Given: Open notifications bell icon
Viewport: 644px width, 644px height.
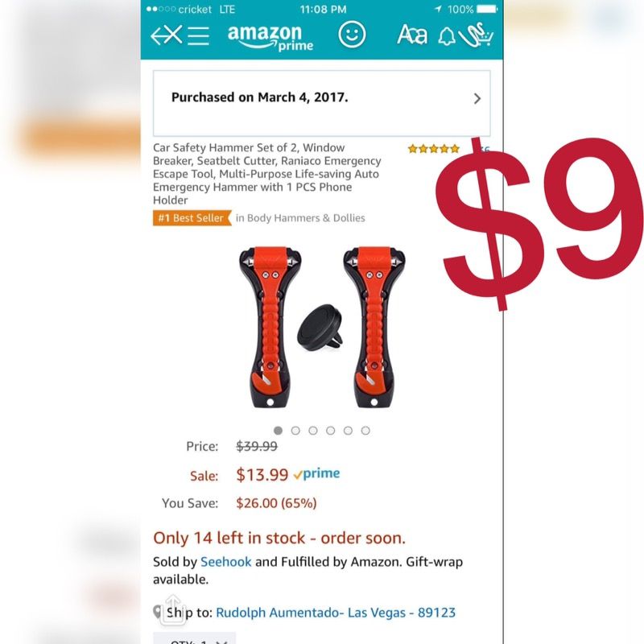Looking at the screenshot, I should tap(447, 36).
